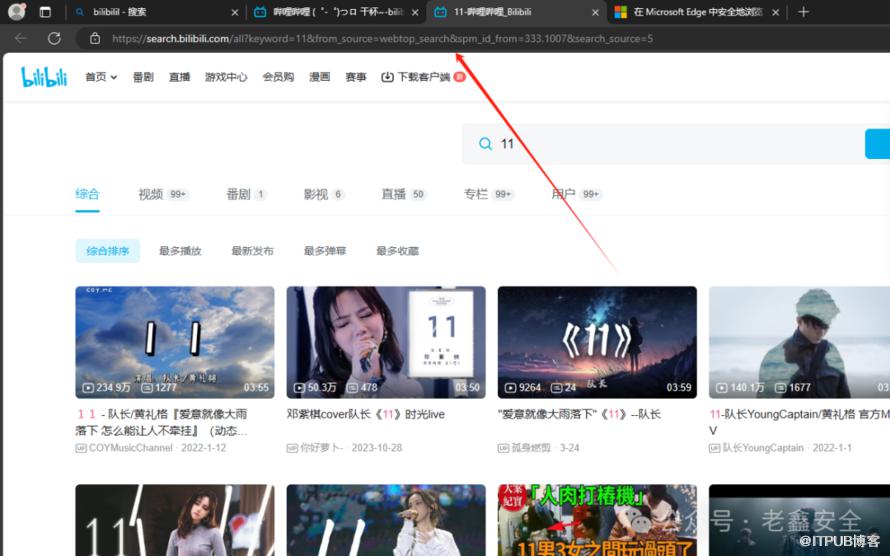Switch to the 直播 results tab
Viewport: 890px width, 556px height.
click(x=393, y=194)
